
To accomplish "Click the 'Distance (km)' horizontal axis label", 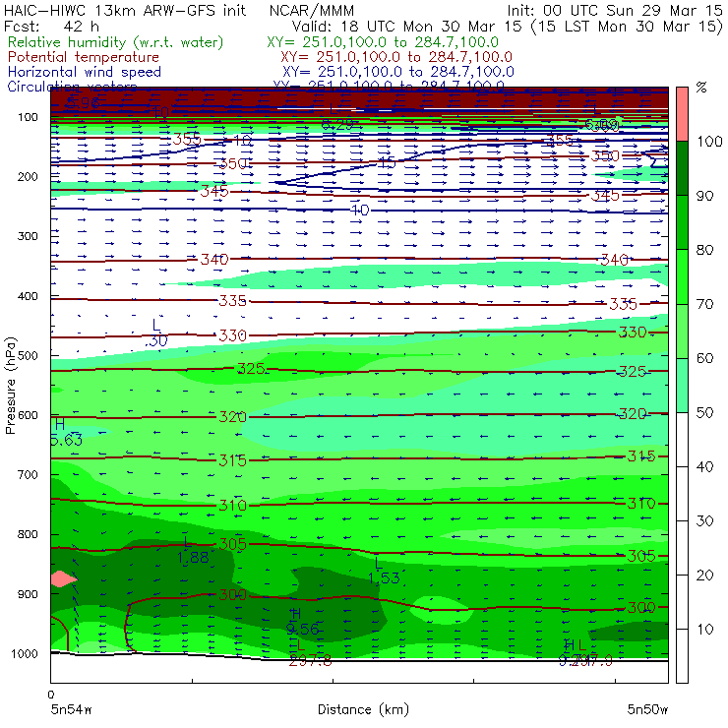I will [363, 709].
